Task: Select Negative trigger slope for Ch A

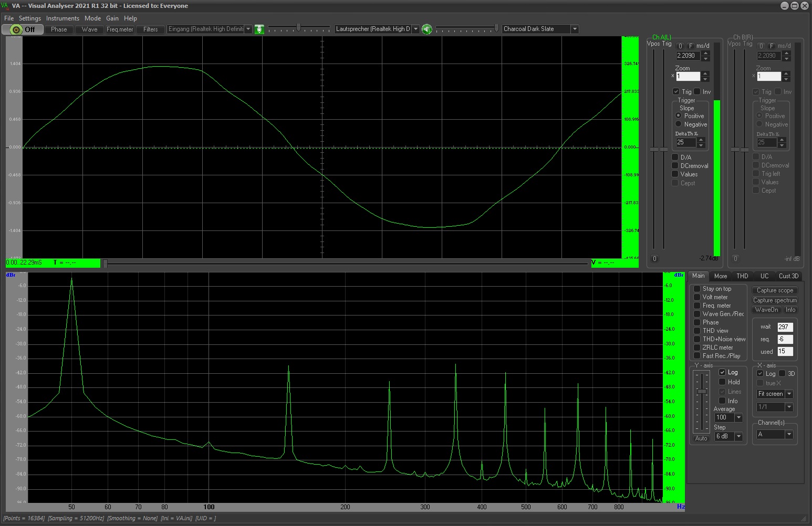Action: pos(679,124)
